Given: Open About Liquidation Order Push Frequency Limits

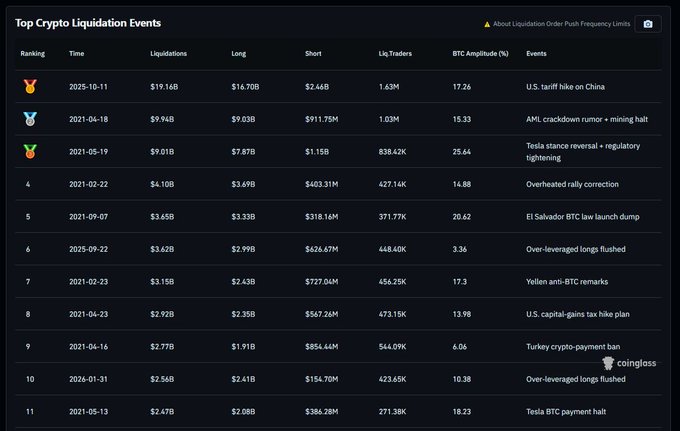Looking at the screenshot, I should (561, 24).
